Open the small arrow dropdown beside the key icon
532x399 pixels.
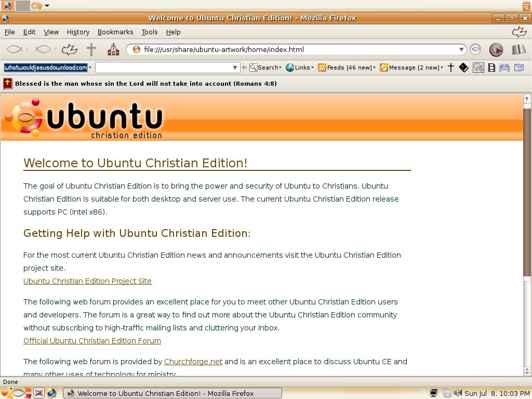(47, 6)
